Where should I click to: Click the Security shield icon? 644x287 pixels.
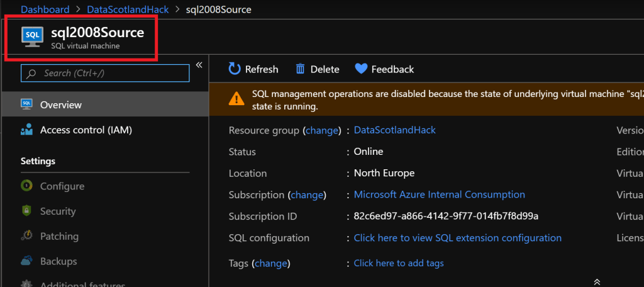26,211
